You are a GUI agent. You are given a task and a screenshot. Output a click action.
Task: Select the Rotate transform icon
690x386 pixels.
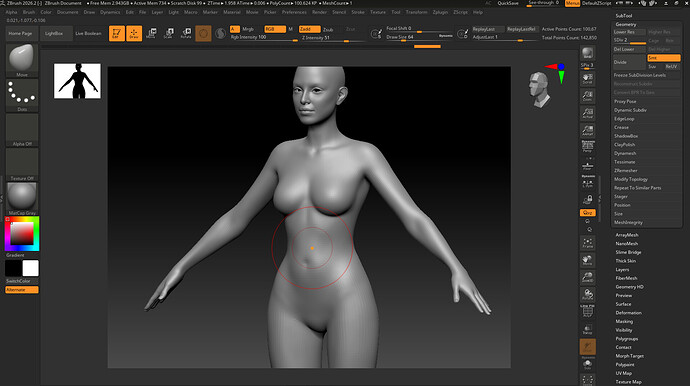(186, 33)
